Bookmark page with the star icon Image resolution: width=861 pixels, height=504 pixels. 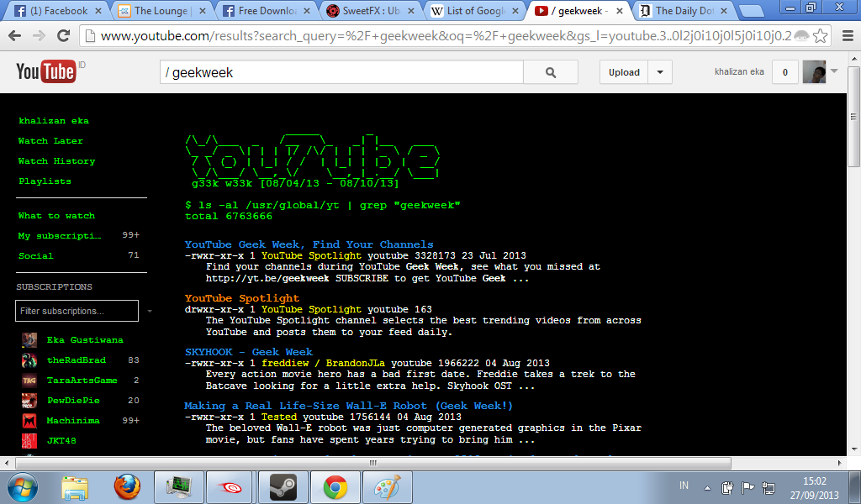tap(820, 36)
